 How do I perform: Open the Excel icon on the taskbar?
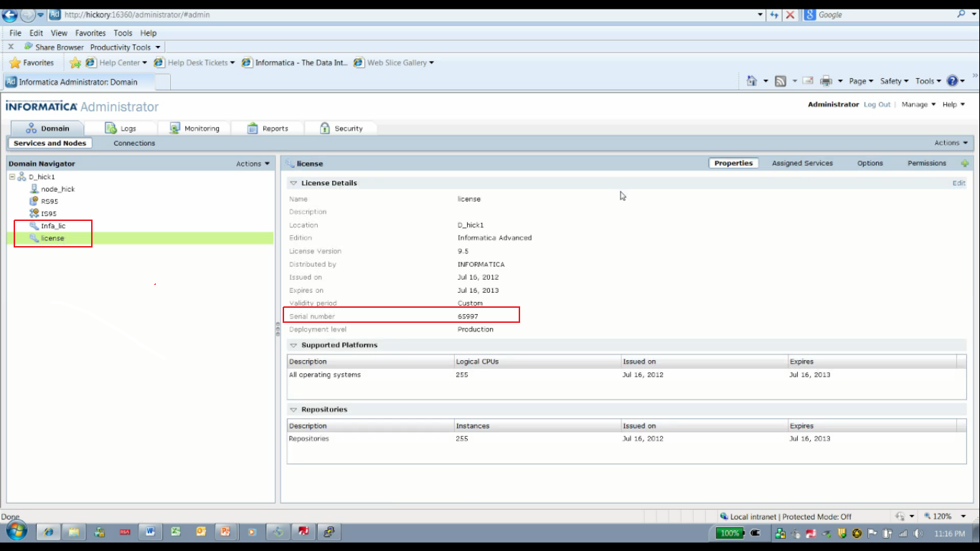pyautogui.click(x=176, y=532)
